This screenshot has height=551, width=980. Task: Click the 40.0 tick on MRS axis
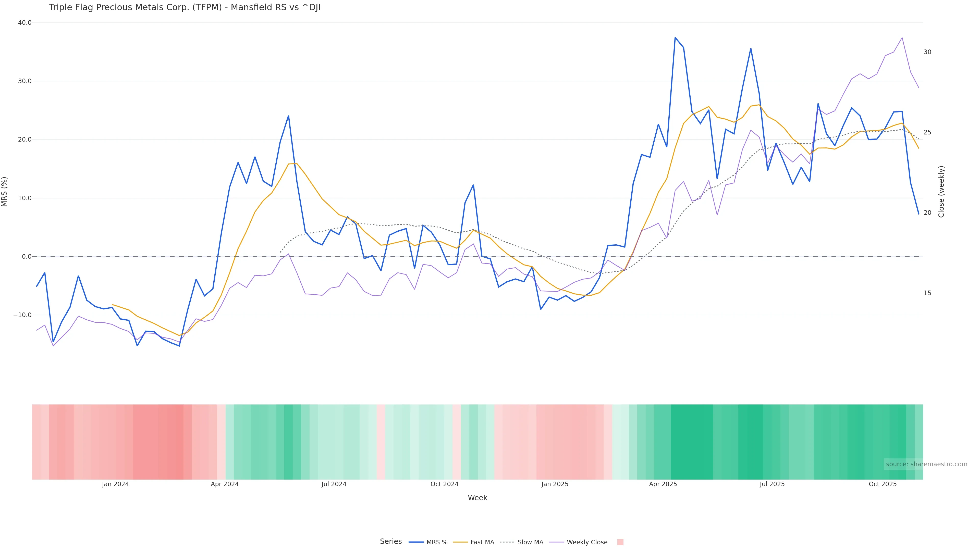(25, 23)
